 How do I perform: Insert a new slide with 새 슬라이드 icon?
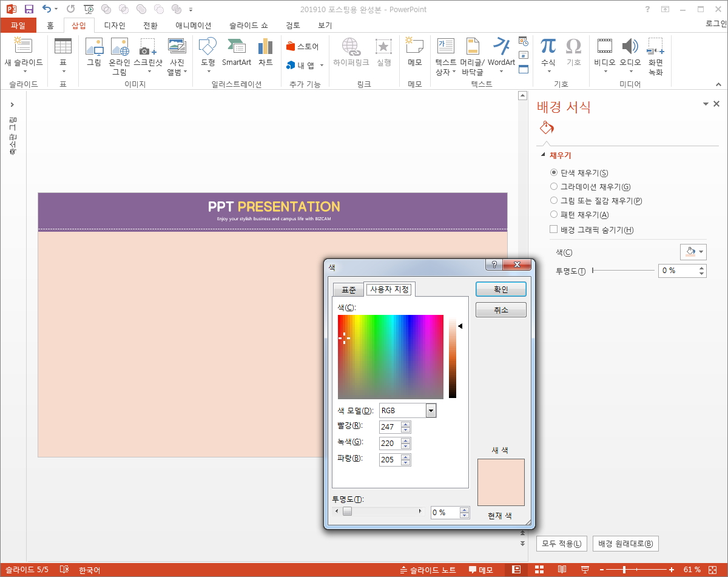(x=23, y=55)
